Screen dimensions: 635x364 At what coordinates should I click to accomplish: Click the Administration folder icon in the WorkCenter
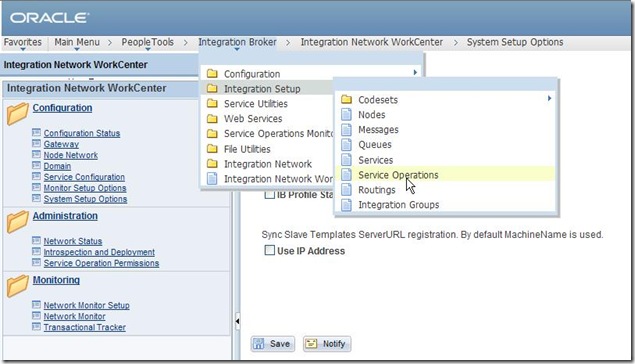(17, 222)
